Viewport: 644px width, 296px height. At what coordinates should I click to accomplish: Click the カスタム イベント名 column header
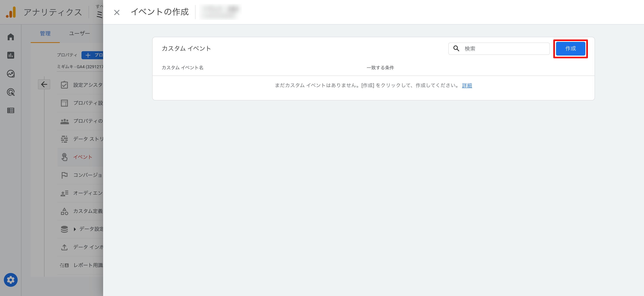182,67
